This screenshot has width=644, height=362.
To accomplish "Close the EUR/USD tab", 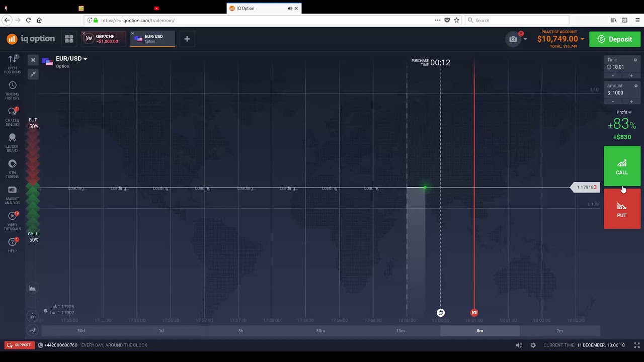I will coord(133,34).
